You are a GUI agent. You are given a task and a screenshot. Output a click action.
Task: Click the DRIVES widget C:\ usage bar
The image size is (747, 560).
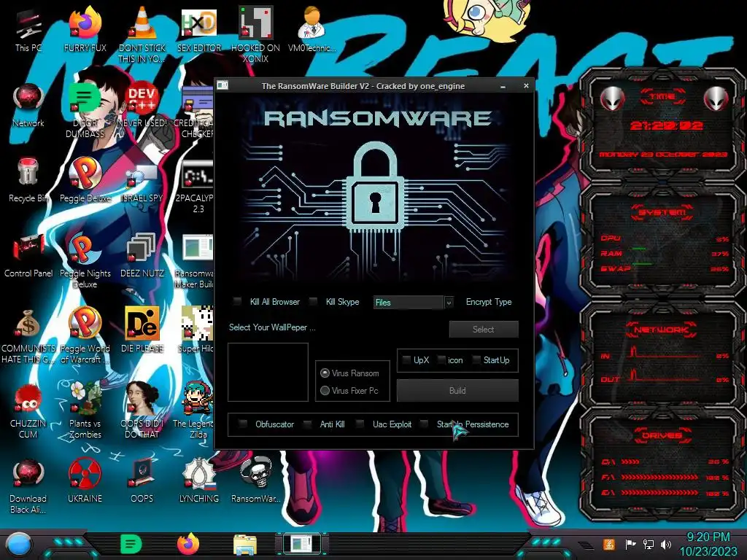tap(630, 462)
